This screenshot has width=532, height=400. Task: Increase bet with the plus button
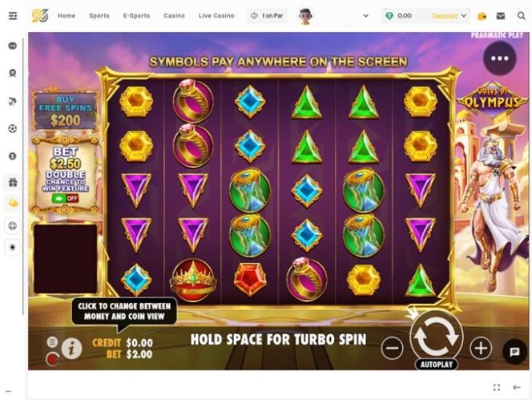481,348
